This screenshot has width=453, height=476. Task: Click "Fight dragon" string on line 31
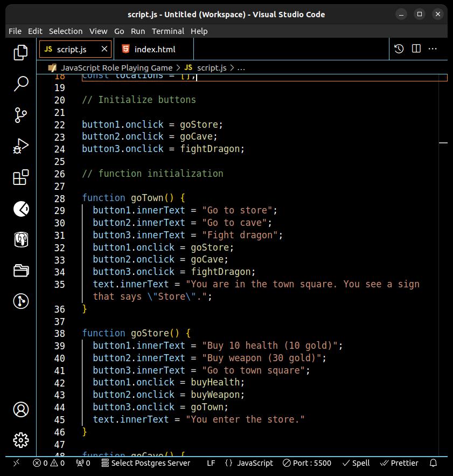coord(240,235)
